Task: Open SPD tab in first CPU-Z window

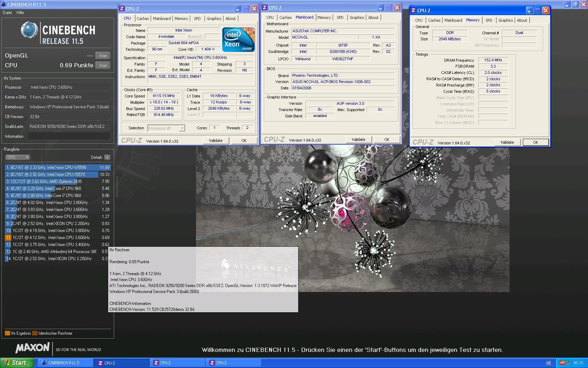Action: [197, 19]
